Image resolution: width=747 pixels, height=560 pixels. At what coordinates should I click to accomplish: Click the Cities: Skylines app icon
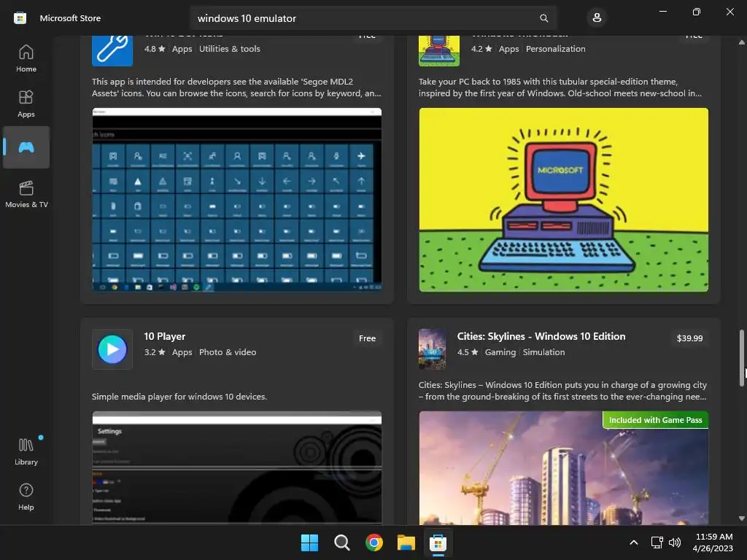pyautogui.click(x=432, y=349)
